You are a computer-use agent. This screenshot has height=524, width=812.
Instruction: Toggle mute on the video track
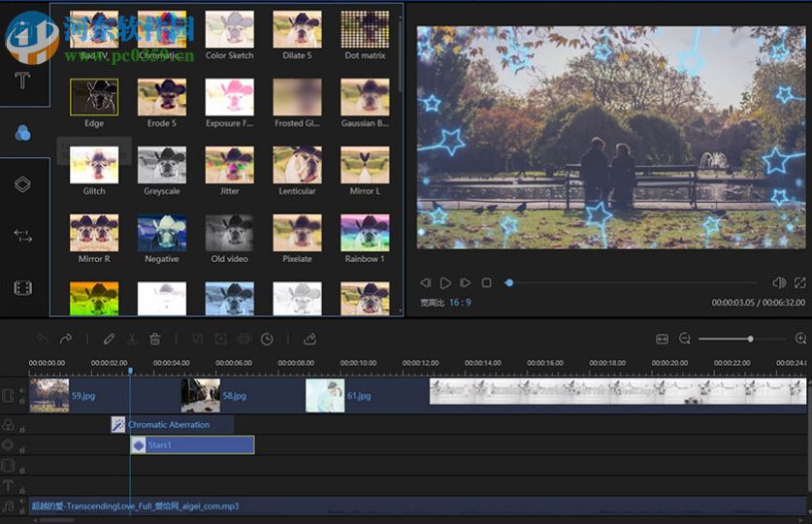pos(22,390)
